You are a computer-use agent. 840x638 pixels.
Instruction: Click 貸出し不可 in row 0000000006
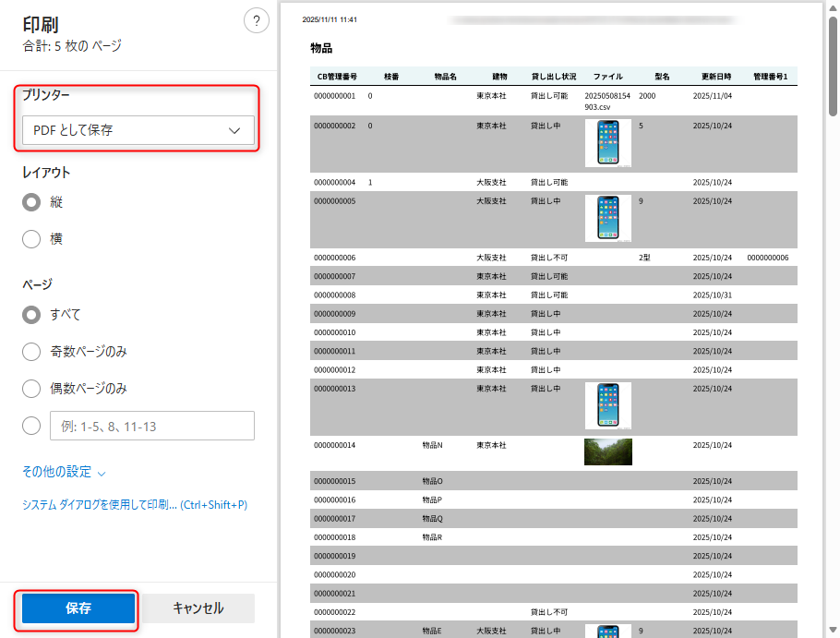click(x=549, y=258)
